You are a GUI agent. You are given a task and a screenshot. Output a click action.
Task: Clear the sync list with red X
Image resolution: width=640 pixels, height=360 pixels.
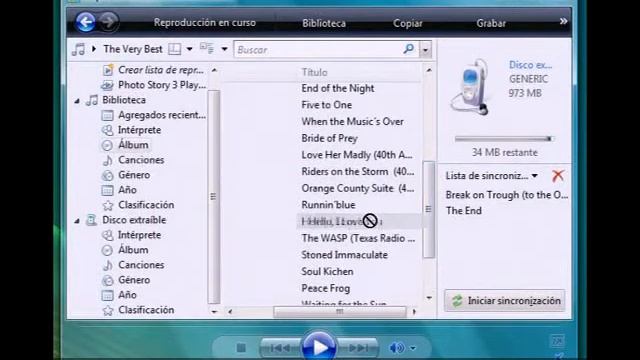(x=558, y=176)
